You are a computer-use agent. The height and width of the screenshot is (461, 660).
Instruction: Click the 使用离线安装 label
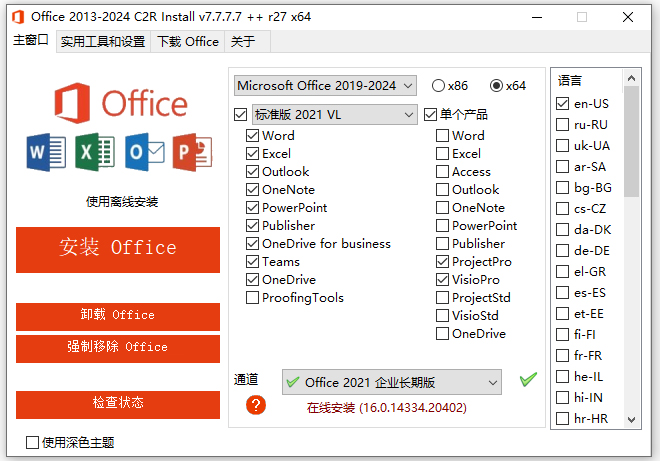coord(122,202)
